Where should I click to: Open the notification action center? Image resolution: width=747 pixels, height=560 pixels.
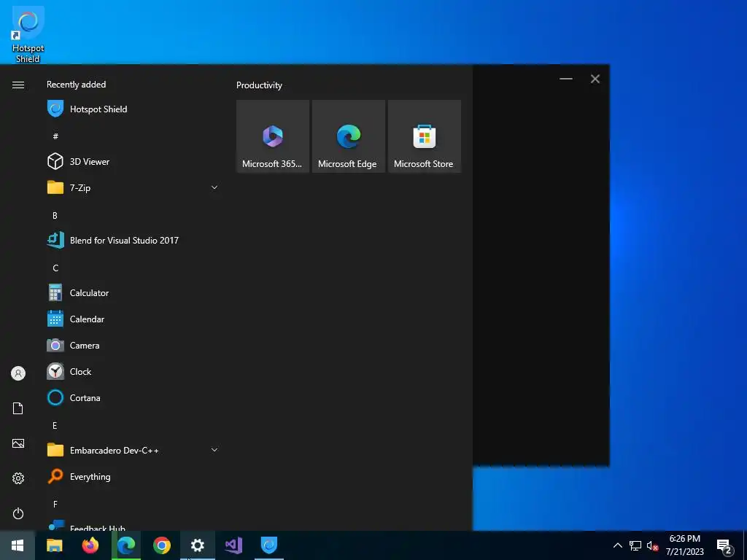(x=724, y=545)
